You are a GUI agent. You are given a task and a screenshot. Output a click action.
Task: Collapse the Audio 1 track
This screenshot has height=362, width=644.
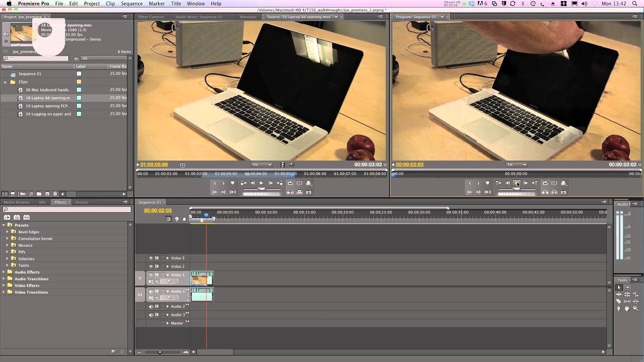[168, 291]
